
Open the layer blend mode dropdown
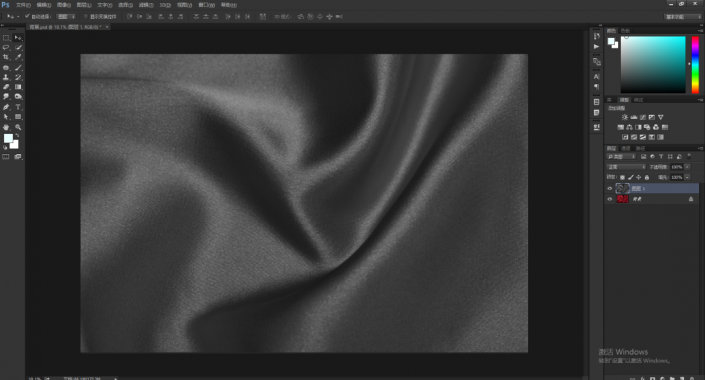click(x=626, y=167)
